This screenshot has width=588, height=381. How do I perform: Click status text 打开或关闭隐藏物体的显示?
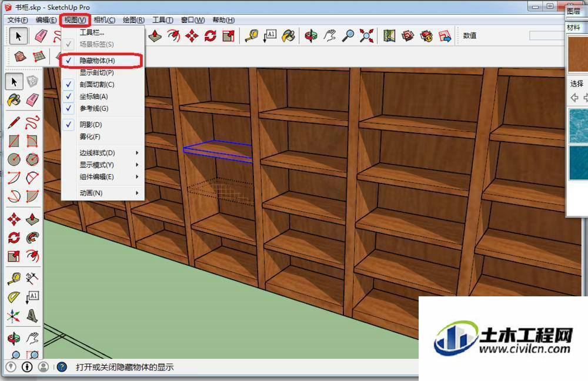click(125, 367)
